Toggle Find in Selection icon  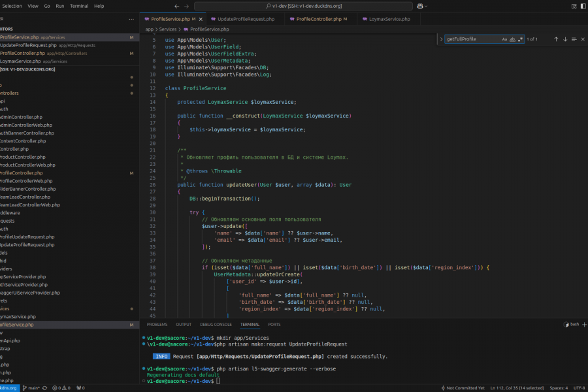[574, 39]
